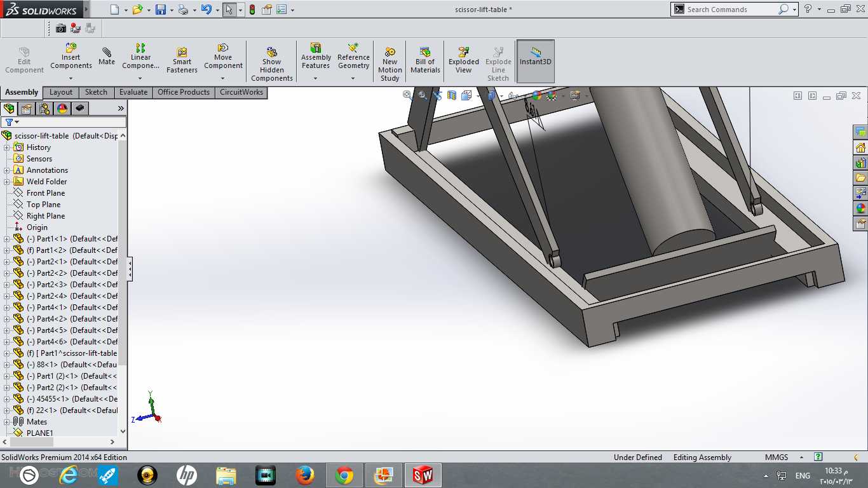Screen dimensions: 868x488
Task: Collapse the feature tree panel handle
Action: [130, 269]
